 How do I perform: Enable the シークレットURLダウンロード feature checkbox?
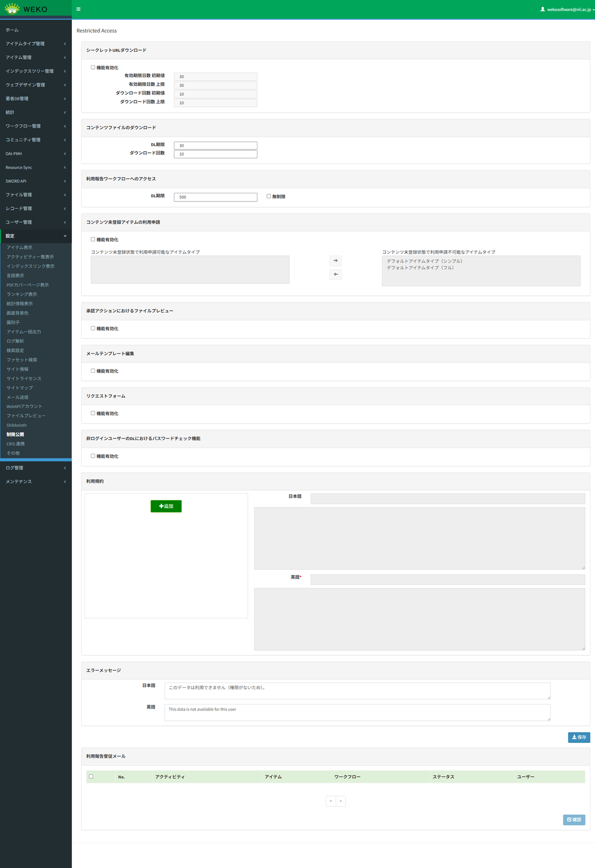[93, 68]
